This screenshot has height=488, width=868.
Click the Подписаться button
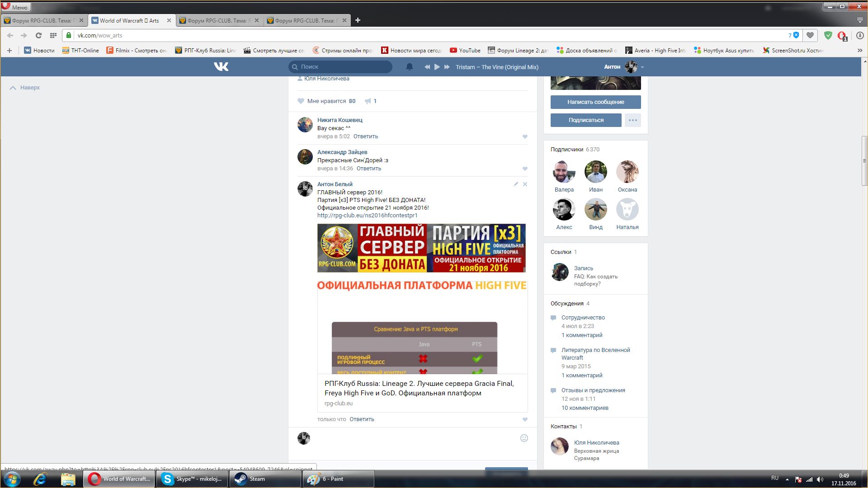pyautogui.click(x=586, y=120)
